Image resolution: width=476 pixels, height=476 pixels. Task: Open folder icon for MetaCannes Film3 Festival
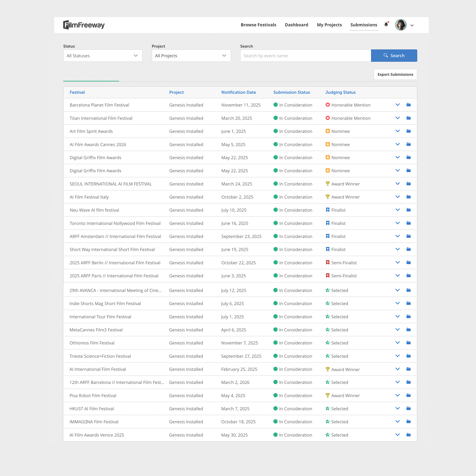(x=409, y=330)
